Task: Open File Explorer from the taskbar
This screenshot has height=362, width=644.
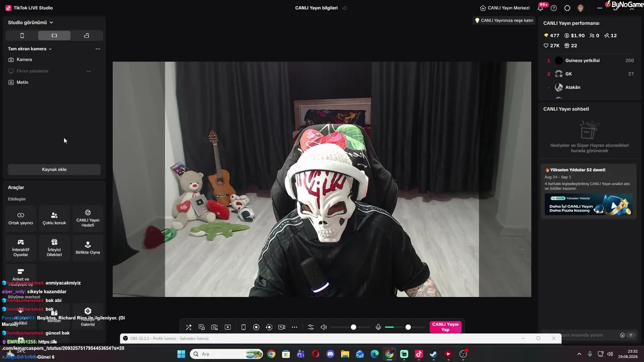Action: (345, 354)
